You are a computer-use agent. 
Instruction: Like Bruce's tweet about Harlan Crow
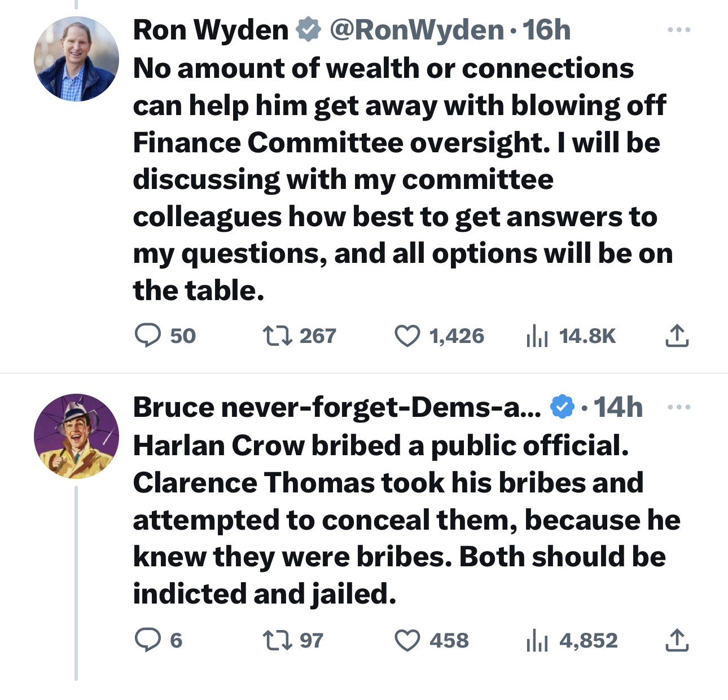tap(407, 641)
